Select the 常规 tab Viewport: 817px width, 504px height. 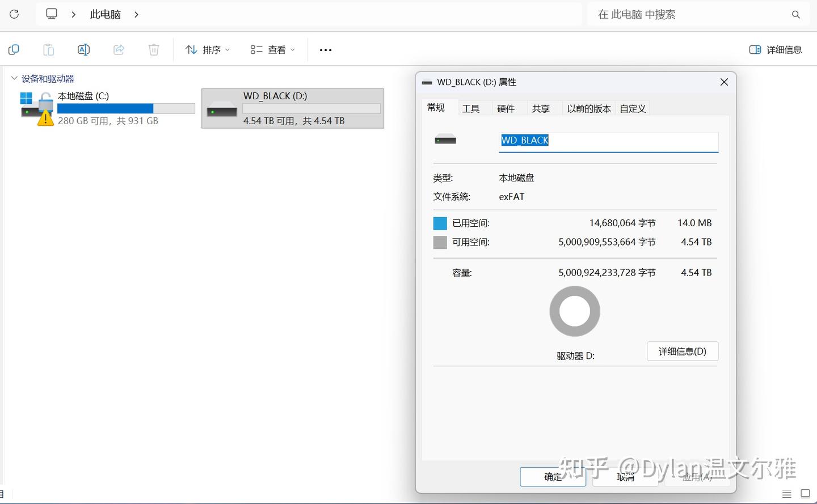[x=436, y=108]
